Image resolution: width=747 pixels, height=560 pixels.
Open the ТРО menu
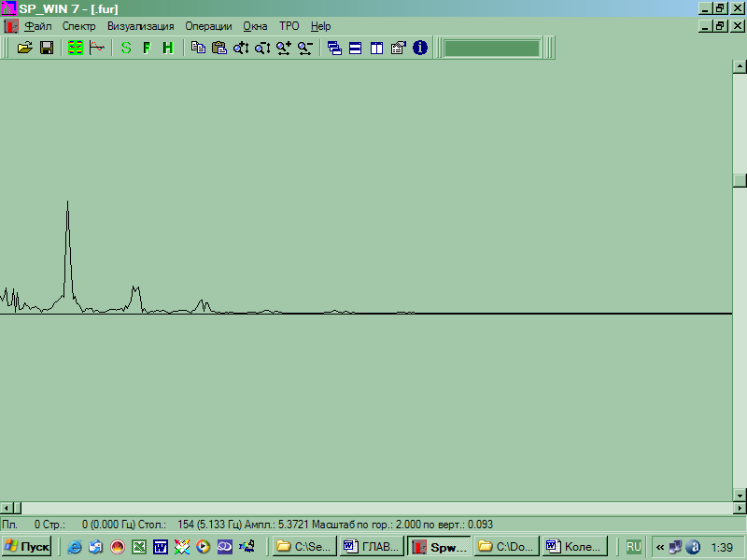[x=289, y=26]
